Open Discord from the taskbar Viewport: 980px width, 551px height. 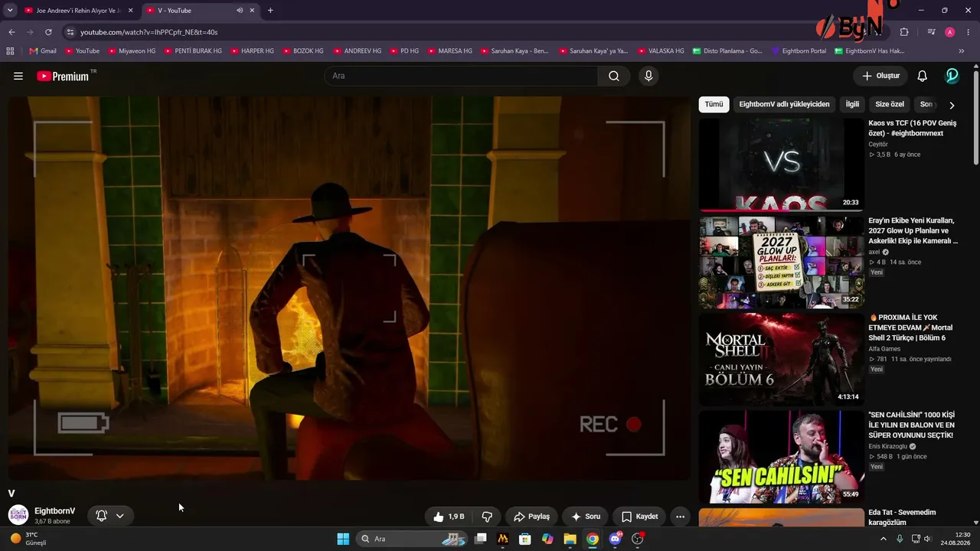click(x=615, y=539)
